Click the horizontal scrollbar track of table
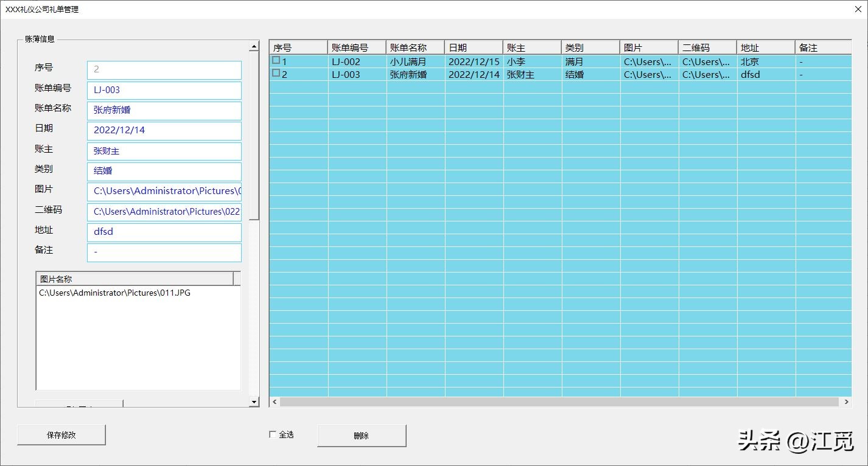 (560, 402)
